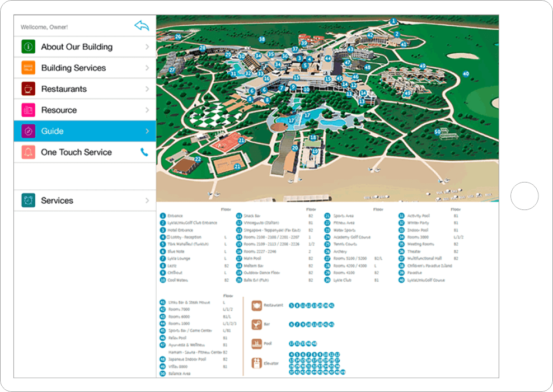Tap the Restaurants coffee cup icon

tap(29, 89)
